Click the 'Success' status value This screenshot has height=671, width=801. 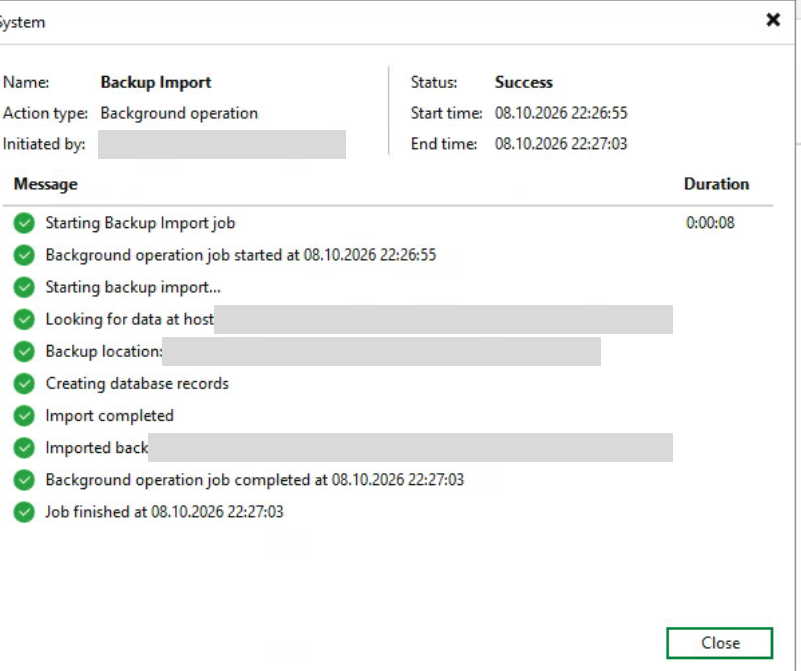[x=524, y=82]
